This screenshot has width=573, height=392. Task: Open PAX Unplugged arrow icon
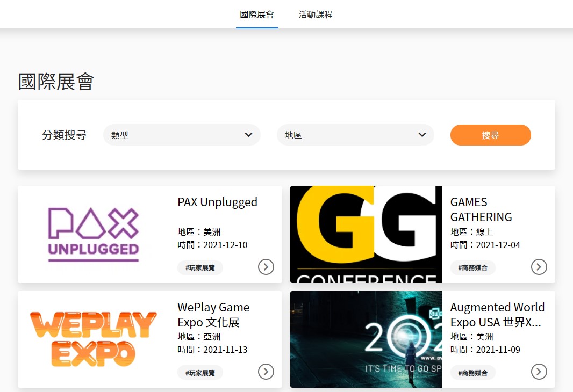(x=266, y=267)
